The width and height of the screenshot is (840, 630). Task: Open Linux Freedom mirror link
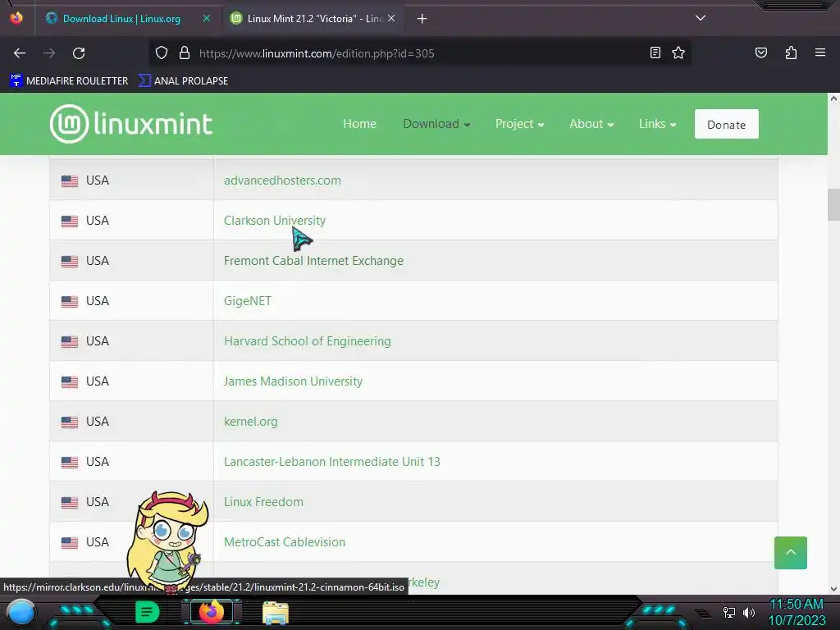tap(263, 502)
